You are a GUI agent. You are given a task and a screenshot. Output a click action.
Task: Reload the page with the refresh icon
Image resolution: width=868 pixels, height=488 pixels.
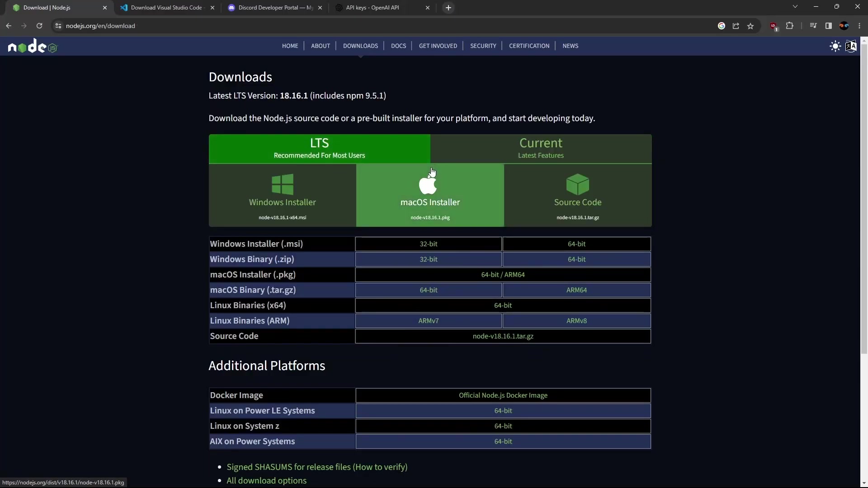[x=39, y=26]
